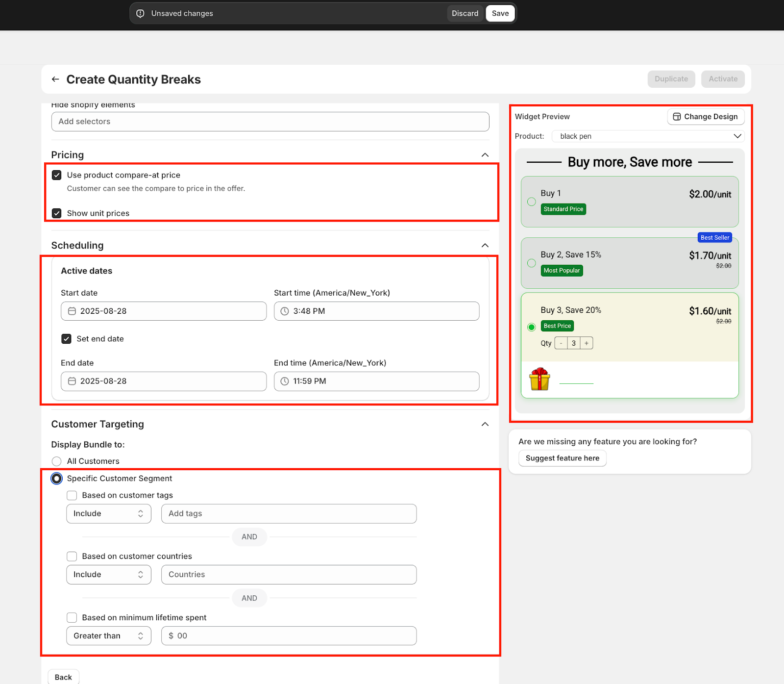Click the calendar icon in Start date field
Image resolution: width=784 pixels, height=684 pixels.
click(72, 311)
